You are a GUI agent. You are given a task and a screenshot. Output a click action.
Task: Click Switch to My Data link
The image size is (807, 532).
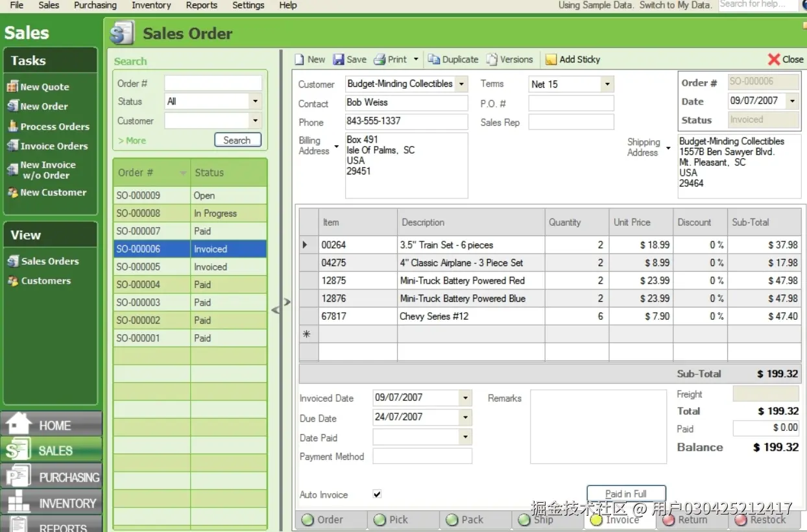point(675,5)
